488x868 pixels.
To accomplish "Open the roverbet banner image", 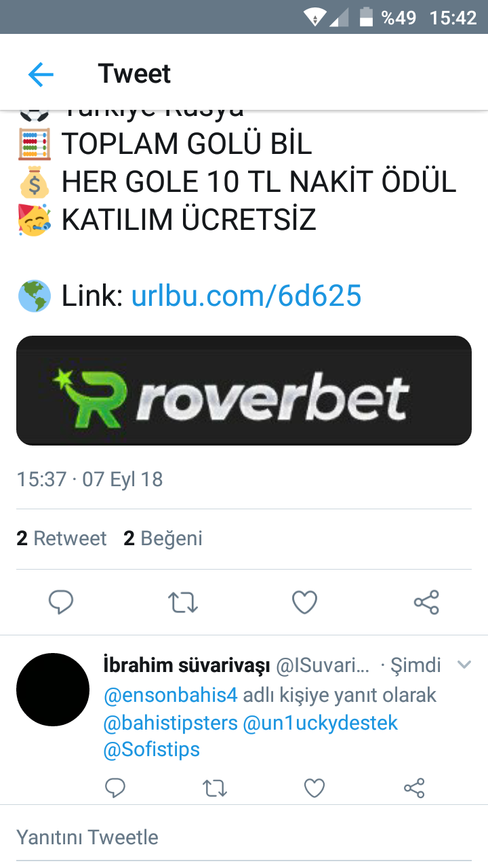I will [244, 391].
